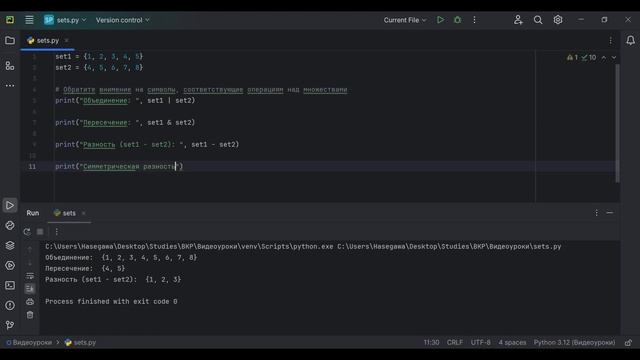
Task: Open more run actions vertical dots
Action: 474,20
